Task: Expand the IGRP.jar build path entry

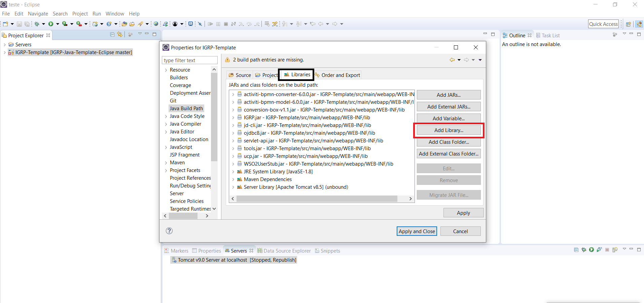Action: pos(233,118)
